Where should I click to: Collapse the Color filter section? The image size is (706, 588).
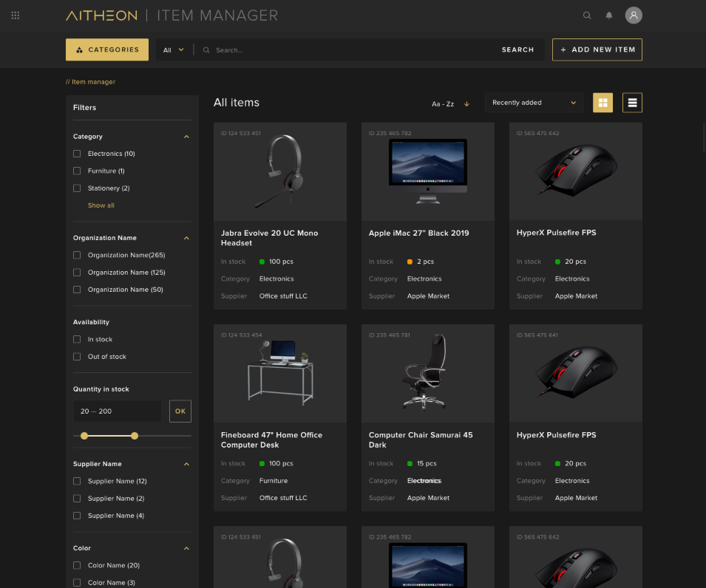click(x=186, y=548)
